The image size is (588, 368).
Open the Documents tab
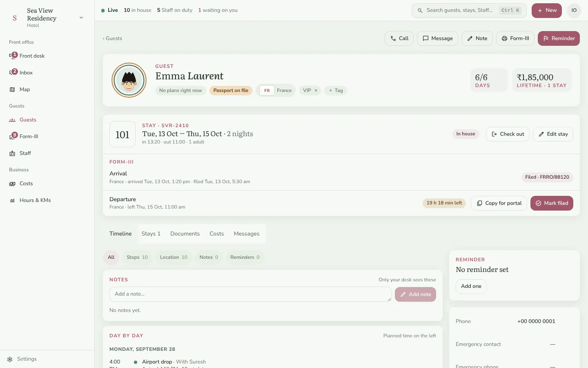185,234
